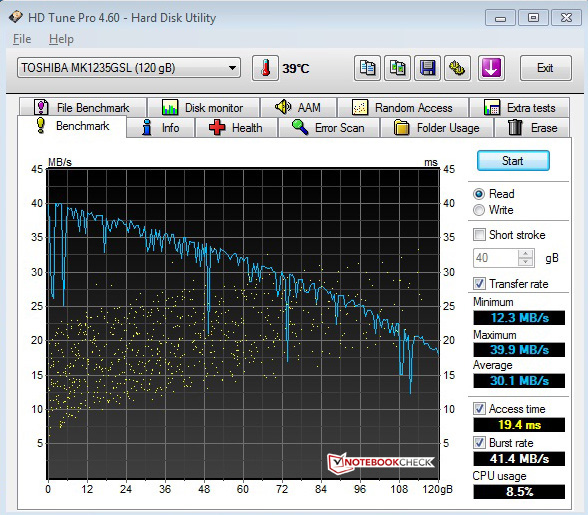Start the benchmark with Start button
This screenshot has width=588, height=515.
513,161
